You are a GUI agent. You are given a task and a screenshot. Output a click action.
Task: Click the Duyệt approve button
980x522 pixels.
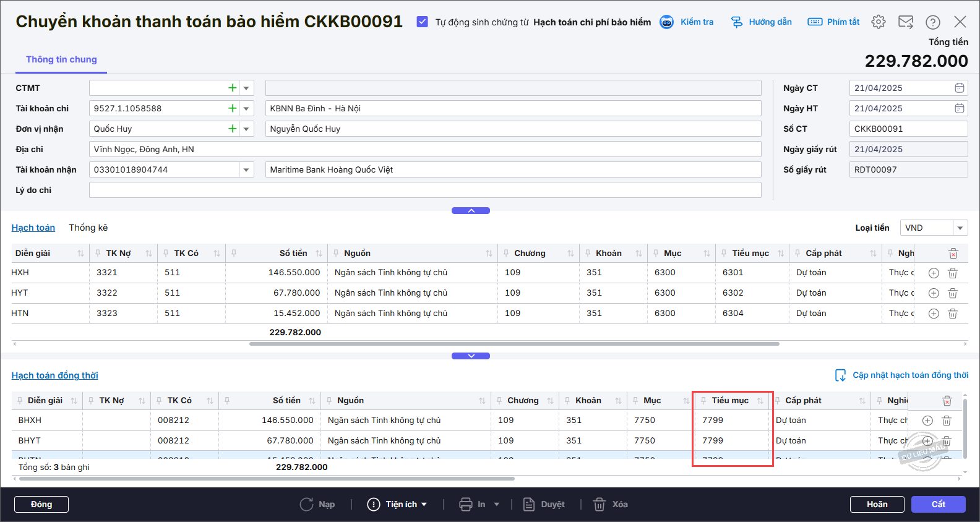544,505
